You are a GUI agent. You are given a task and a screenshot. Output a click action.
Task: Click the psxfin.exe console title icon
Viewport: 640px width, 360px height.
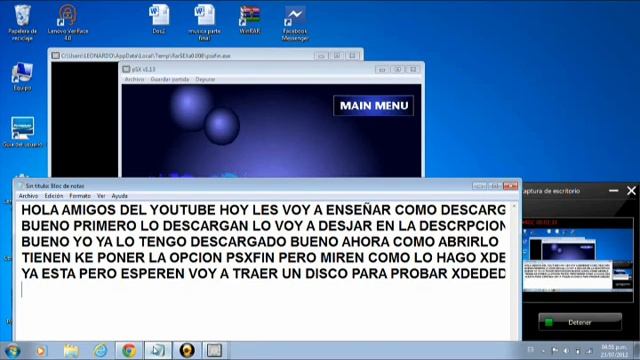point(56,56)
